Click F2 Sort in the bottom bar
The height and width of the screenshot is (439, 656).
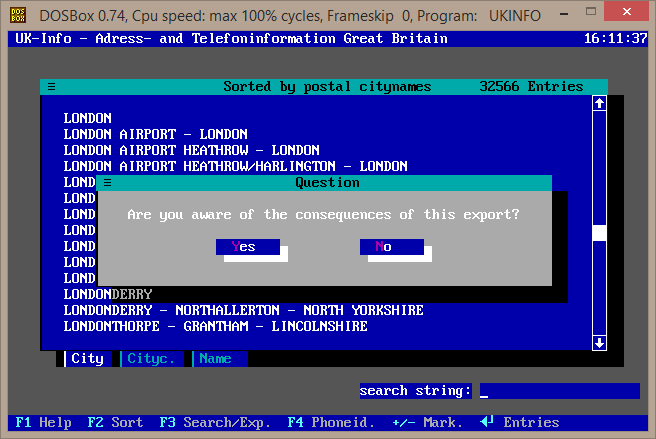click(x=115, y=423)
